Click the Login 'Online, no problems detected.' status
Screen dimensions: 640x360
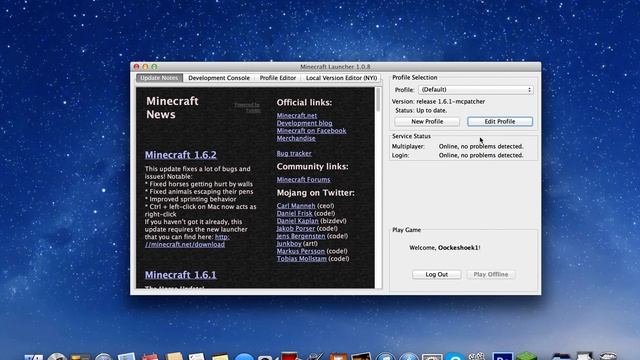point(481,155)
